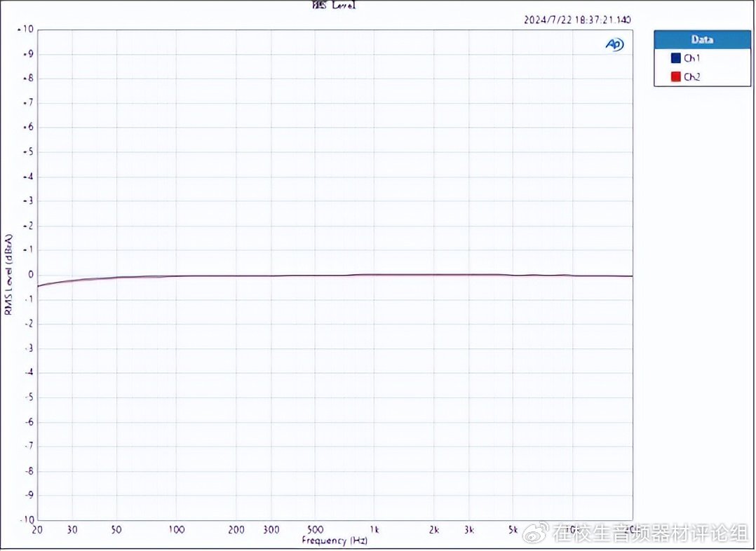Click the response trace at its 20 Hz roll-off
Image resolution: width=756 pixels, height=551 pixels.
41,285
